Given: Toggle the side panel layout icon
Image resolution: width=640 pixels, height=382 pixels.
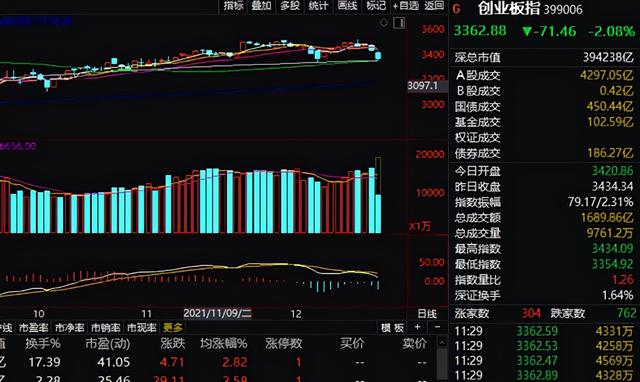Looking at the screenshot, I should click(399, 23).
